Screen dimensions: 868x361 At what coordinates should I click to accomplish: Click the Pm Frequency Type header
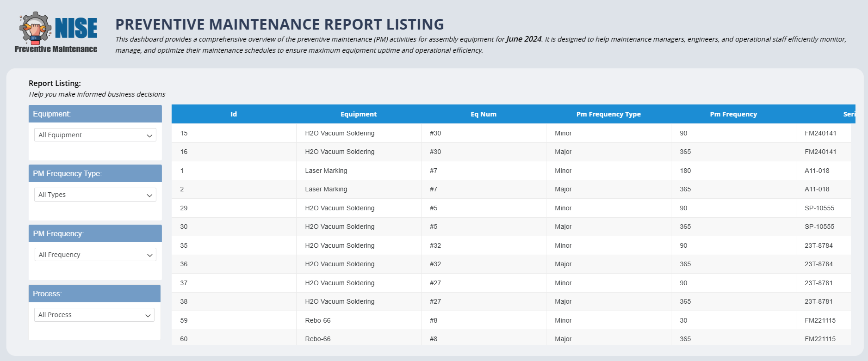(608, 114)
